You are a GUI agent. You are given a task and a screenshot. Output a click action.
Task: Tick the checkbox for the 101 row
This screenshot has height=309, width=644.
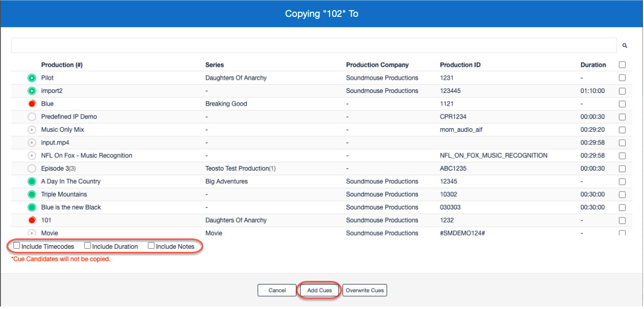(622, 221)
